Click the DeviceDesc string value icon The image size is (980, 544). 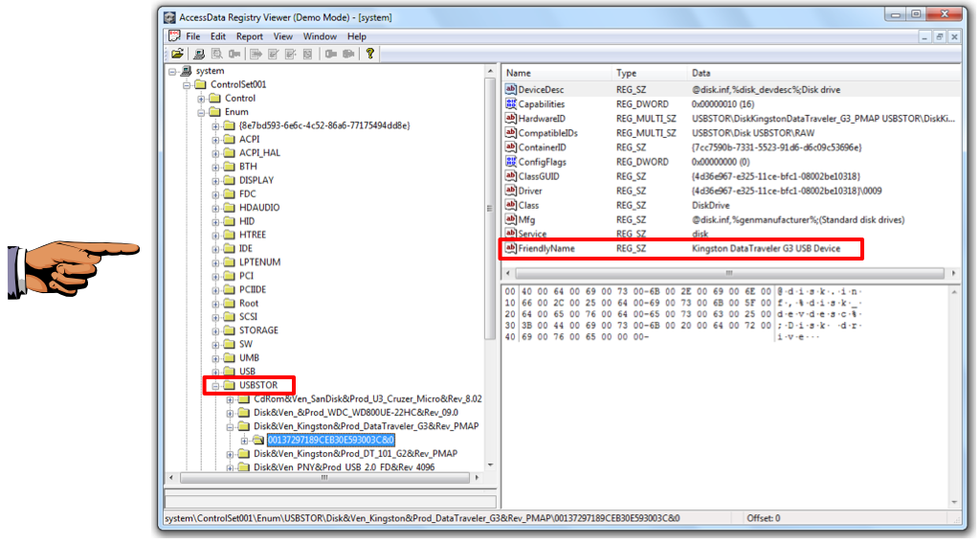tap(511, 90)
